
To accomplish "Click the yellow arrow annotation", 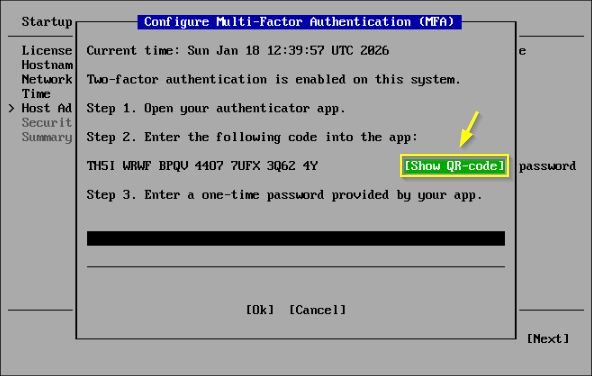I will [469, 129].
